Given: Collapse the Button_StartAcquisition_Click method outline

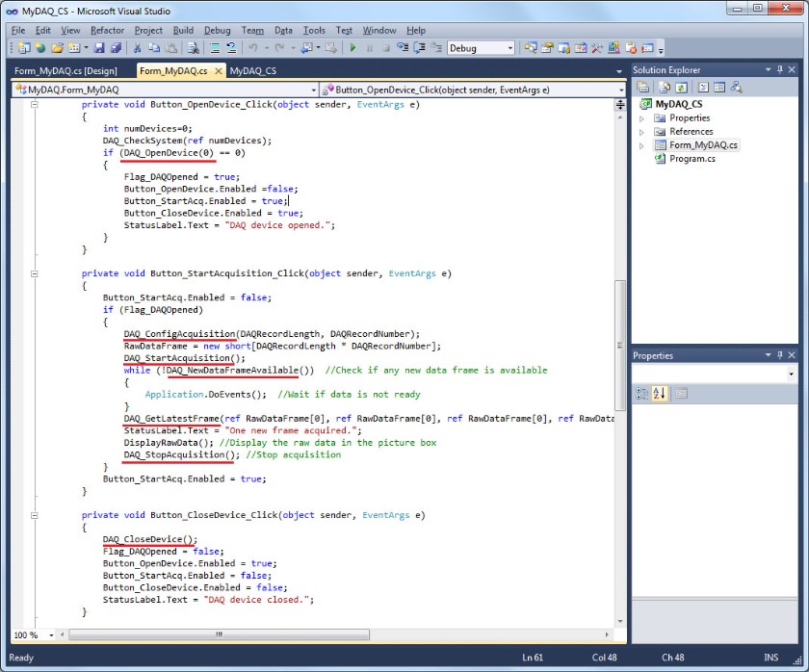Looking at the screenshot, I should point(34,273).
